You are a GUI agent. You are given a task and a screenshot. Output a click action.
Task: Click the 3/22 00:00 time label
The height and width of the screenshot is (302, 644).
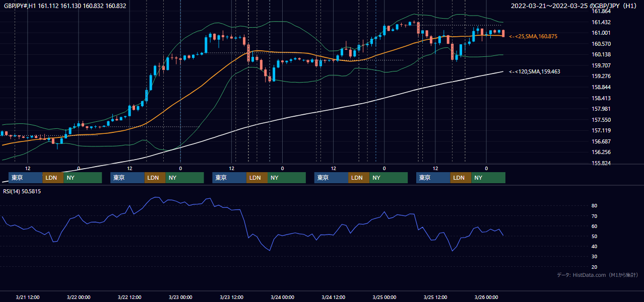click(79, 297)
